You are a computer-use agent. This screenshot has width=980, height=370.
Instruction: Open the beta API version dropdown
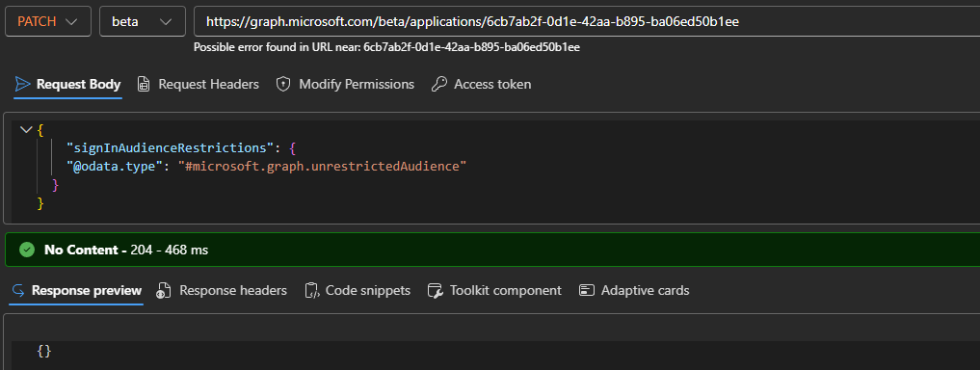click(142, 21)
